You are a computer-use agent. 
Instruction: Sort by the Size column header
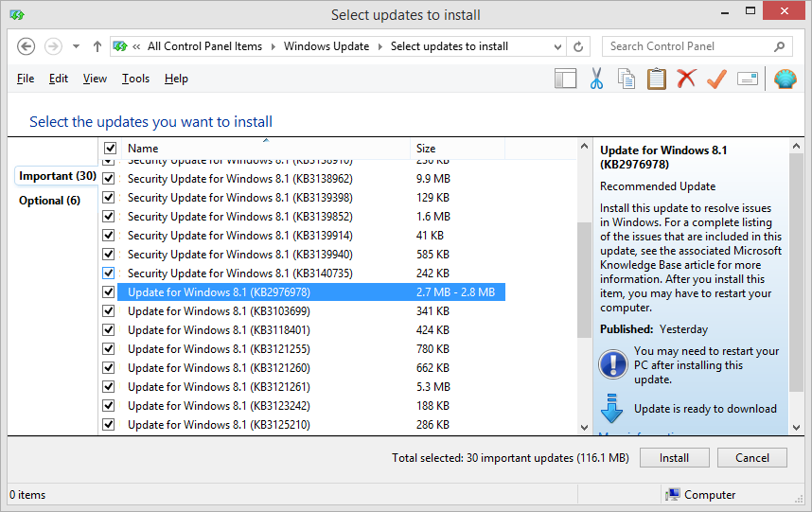(457, 149)
